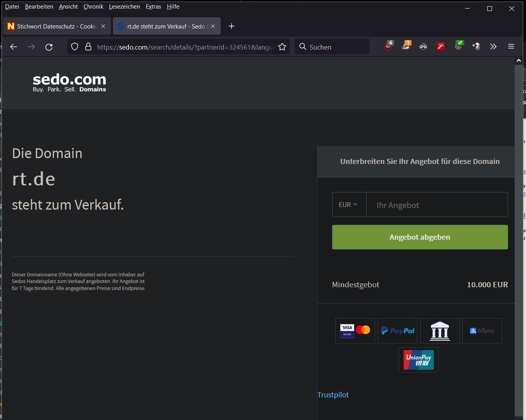Viewport: 526px width, 420px height.
Task: Reload the current page
Action: pyautogui.click(x=49, y=47)
